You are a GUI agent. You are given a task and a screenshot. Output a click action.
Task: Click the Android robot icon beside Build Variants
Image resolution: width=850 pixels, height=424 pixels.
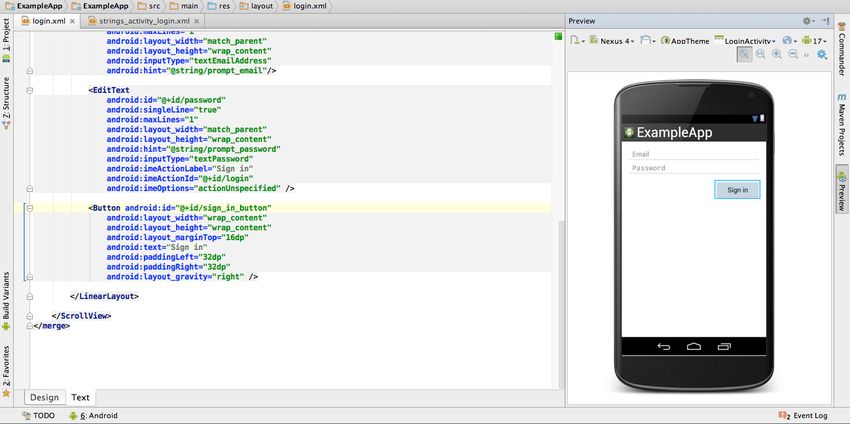(6, 326)
